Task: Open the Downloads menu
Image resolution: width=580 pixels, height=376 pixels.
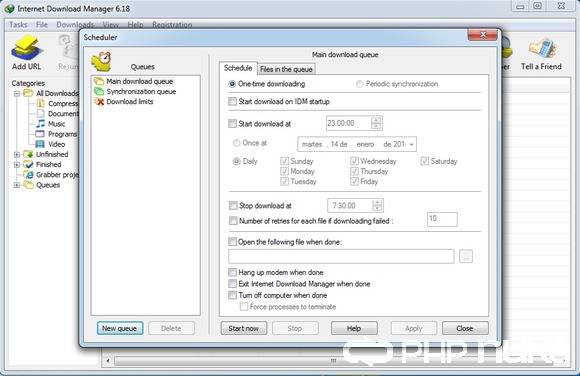Action: click(75, 25)
